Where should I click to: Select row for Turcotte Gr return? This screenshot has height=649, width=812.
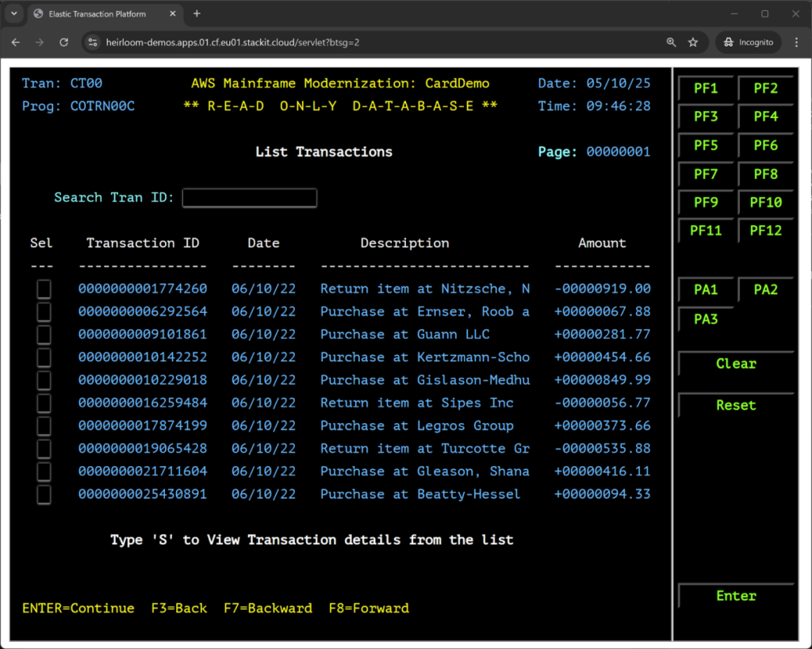click(44, 449)
